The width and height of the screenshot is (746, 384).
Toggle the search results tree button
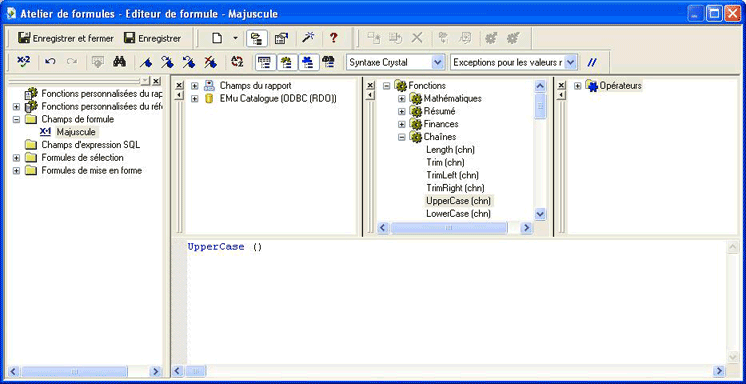click(328, 62)
